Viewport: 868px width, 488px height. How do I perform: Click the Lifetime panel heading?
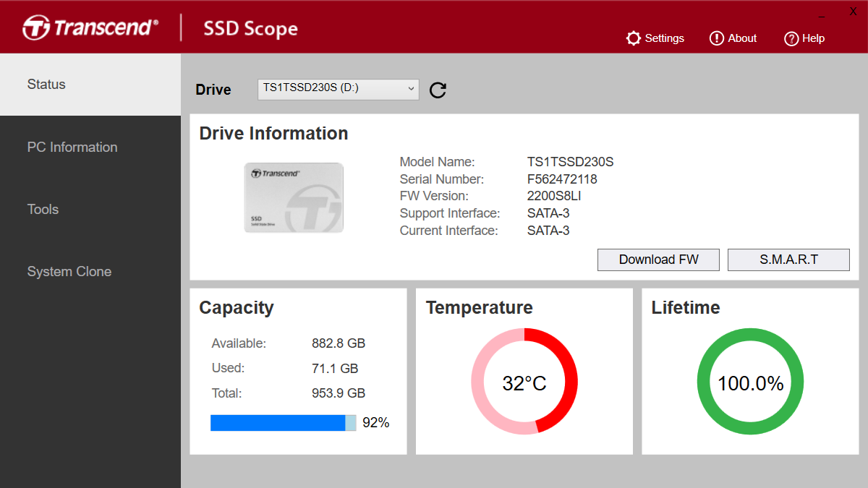pyautogui.click(x=686, y=308)
